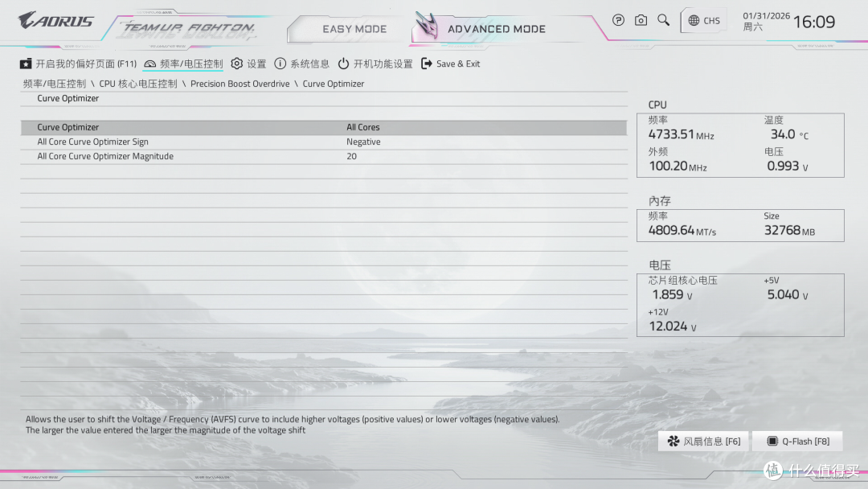
Task: Click the boot power icon
Action: pyautogui.click(x=343, y=64)
